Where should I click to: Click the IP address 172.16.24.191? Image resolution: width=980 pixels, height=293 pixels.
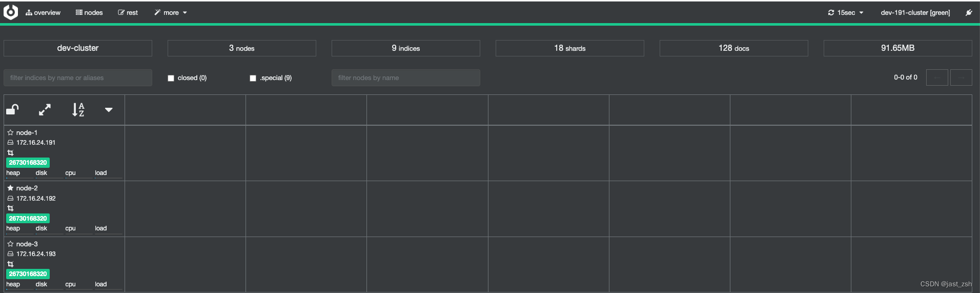(x=36, y=143)
